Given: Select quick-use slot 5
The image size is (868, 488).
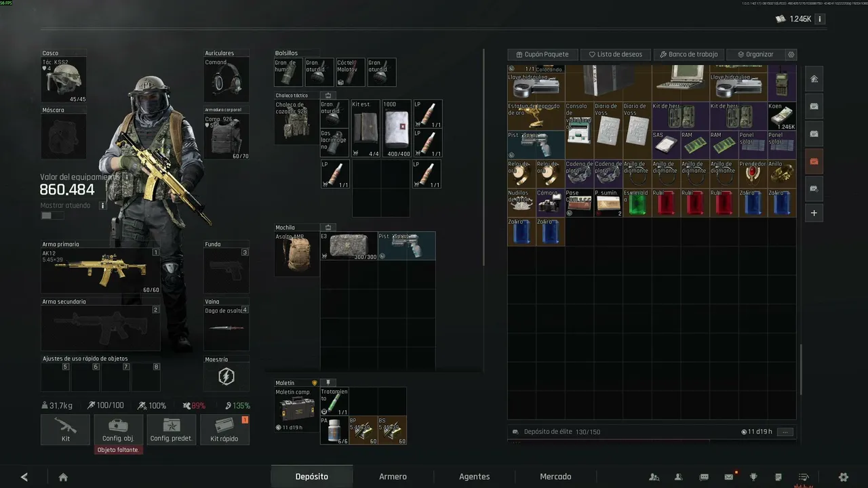Looking at the screenshot, I should [x=56, y=377].
